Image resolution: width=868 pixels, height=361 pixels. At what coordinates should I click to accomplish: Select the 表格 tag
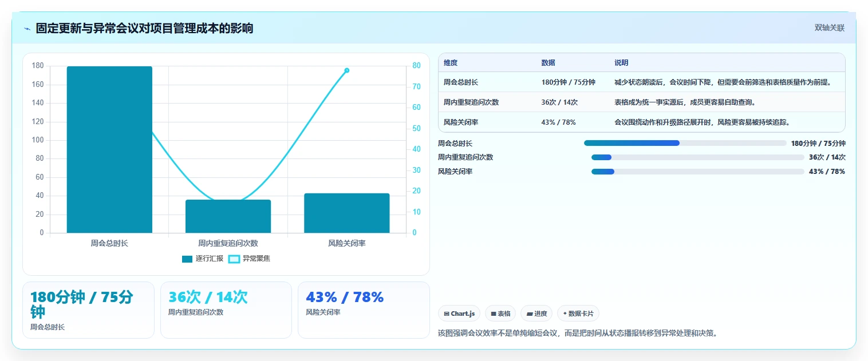click(x=500, y=314)
